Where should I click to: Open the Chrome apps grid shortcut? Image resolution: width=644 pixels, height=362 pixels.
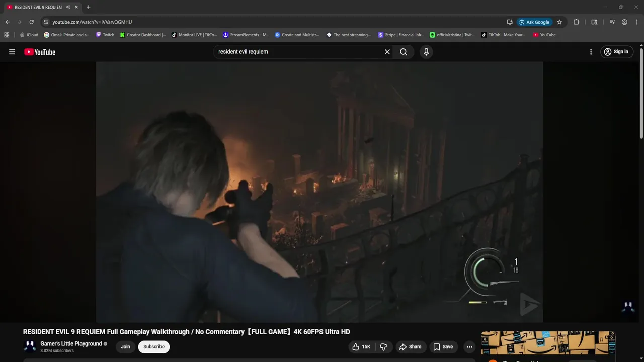7,35
